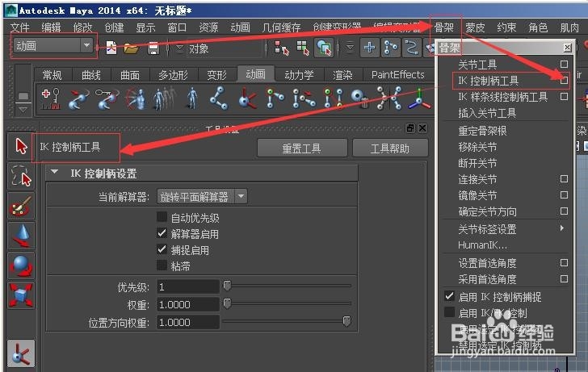Switch to the 多边形 shelf tab
The image size is (588, 372).
173,75
